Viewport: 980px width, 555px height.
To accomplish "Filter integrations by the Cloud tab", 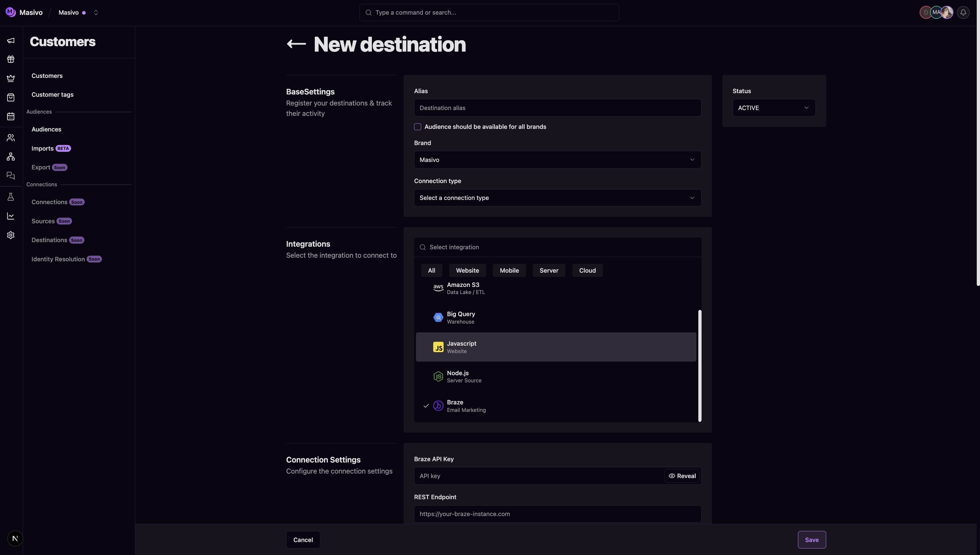I will click(x=587, y=271).
